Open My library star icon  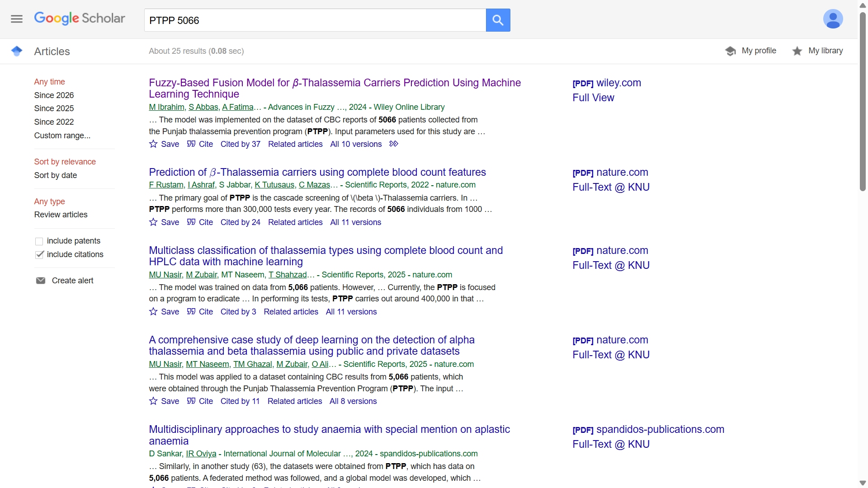[x=797, y=51]
